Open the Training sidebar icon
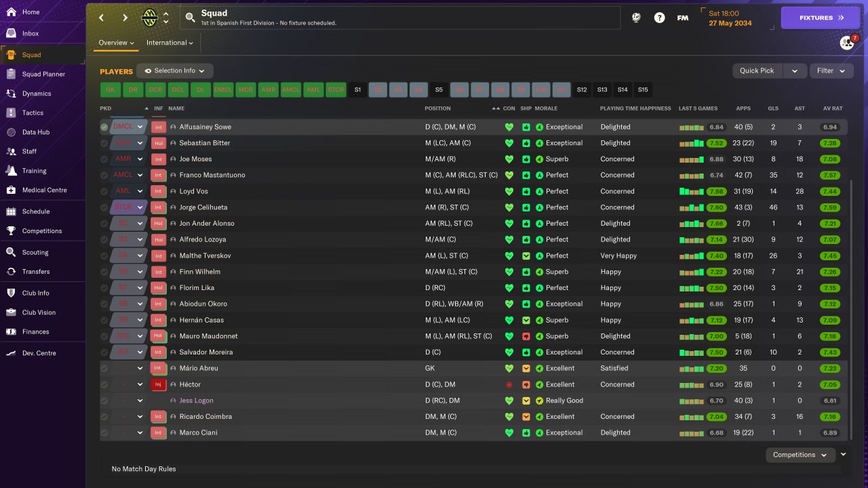The width and height of the screenshot is (868, 488). coord(11,171)
